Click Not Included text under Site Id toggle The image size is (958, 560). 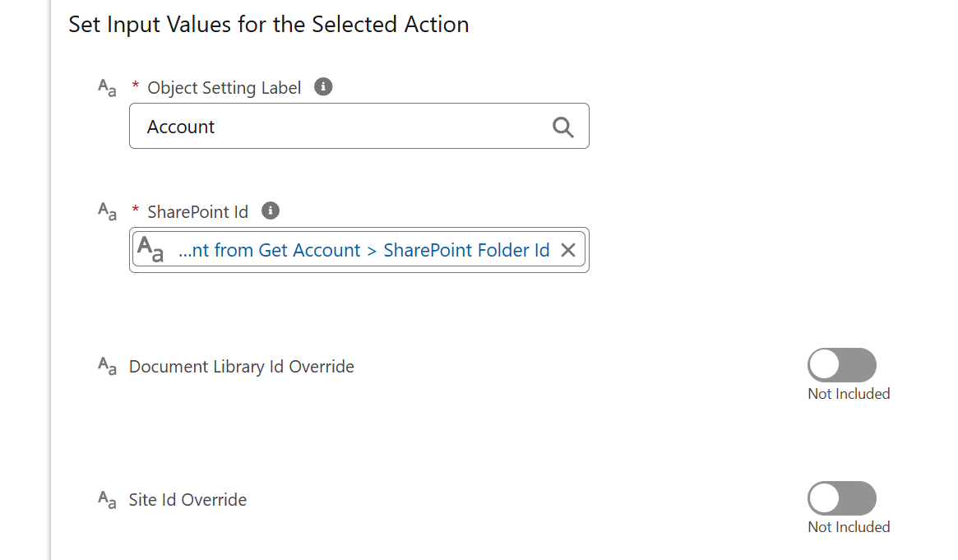[849, 527]
